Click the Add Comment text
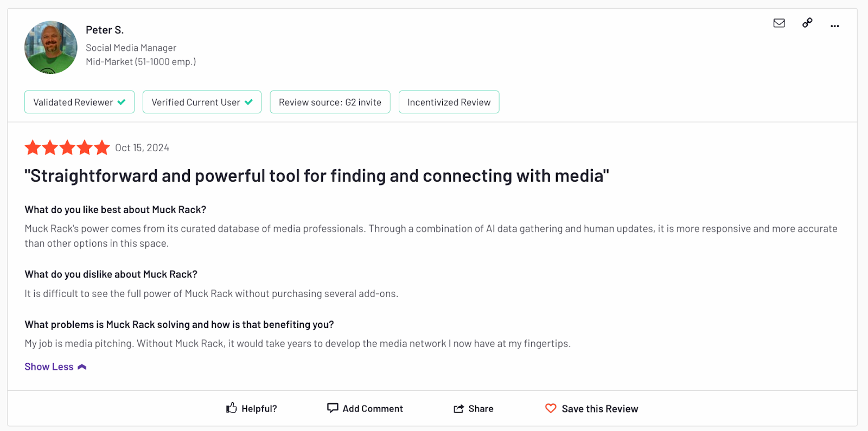Screen dimensions: 868x431 pyautogui.click(x=373, y=409)
